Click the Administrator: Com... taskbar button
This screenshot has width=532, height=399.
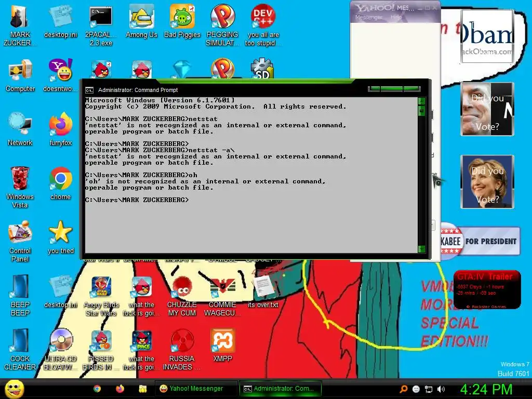[x=281, y=389]
